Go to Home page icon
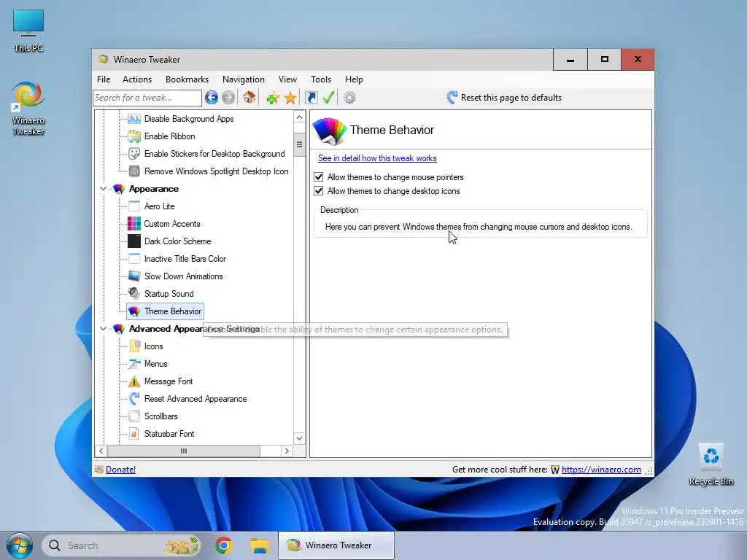747x560 pixels. coord(249,98)
